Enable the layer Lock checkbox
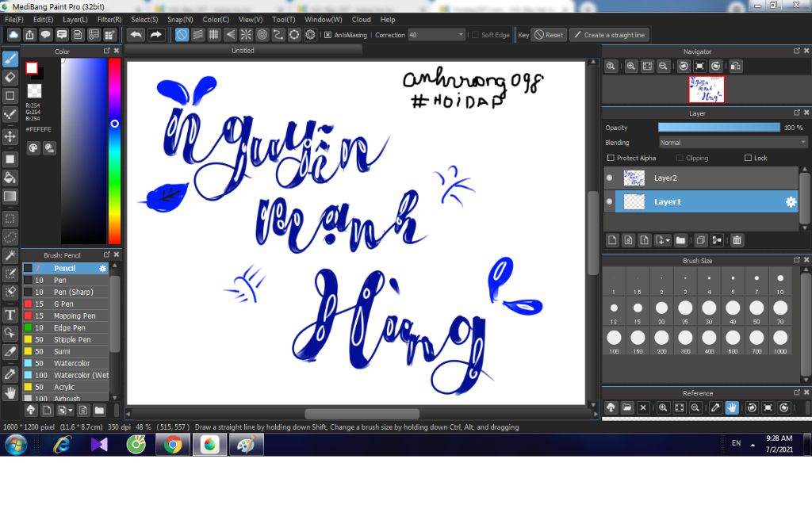The image size is (812, 524). point(748,158)
